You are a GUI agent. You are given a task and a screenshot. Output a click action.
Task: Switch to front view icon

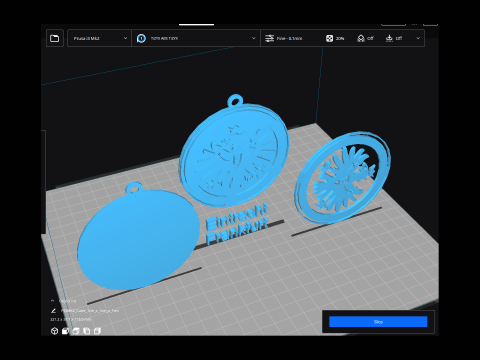pyautogui.click(x=65, y=331)
